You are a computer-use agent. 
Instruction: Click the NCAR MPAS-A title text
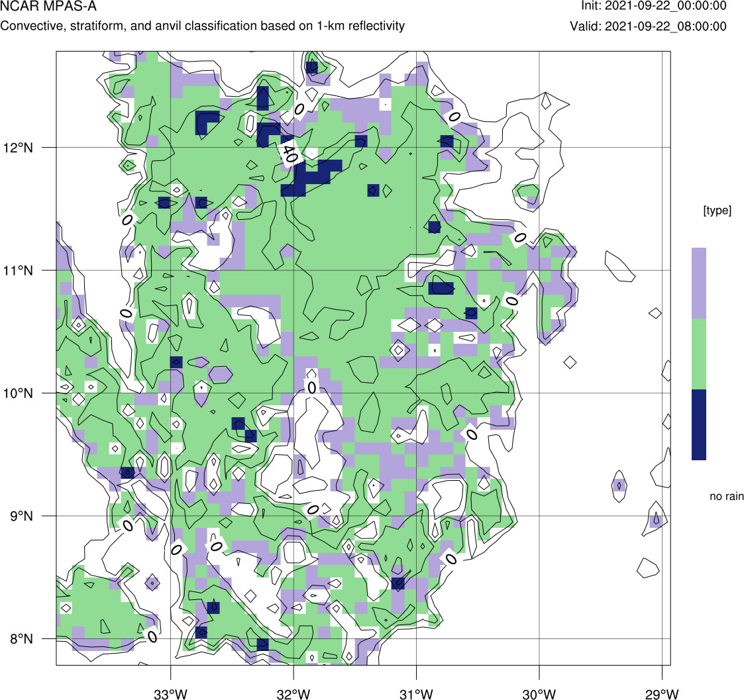pyautogui.click(x=48, y=6)
